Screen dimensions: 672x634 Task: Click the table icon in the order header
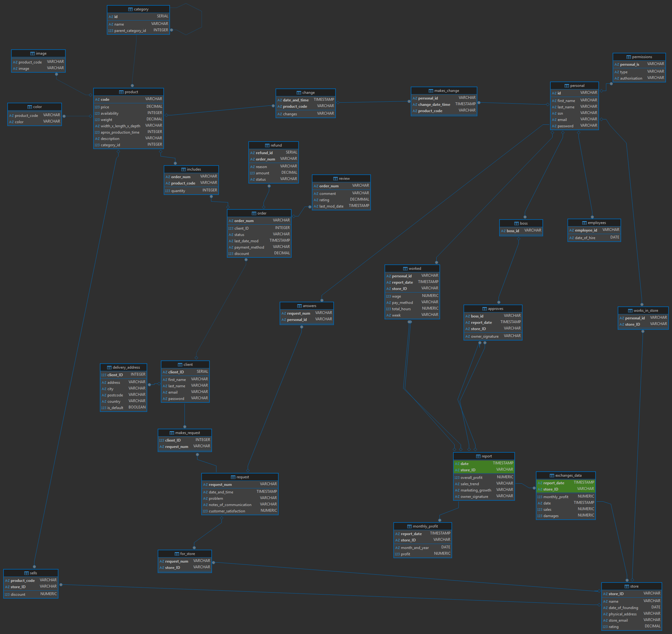click(254, 213)
